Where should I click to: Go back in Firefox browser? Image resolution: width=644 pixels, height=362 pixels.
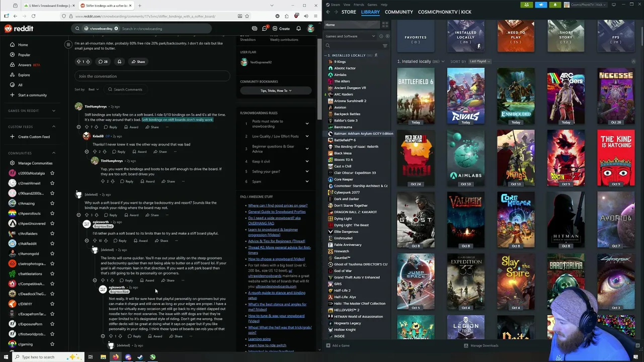(x=16, y=16)
